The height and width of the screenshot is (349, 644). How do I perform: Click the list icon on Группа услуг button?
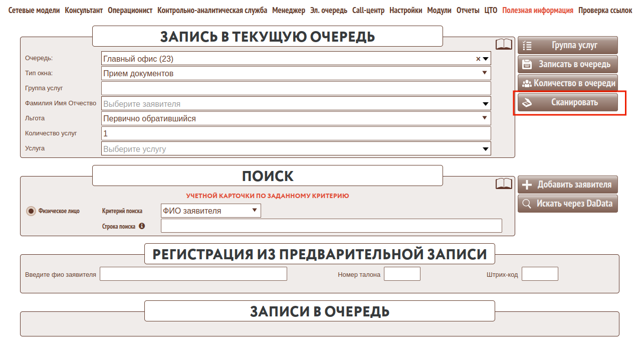pyautogui.click(x=527, y=45)
